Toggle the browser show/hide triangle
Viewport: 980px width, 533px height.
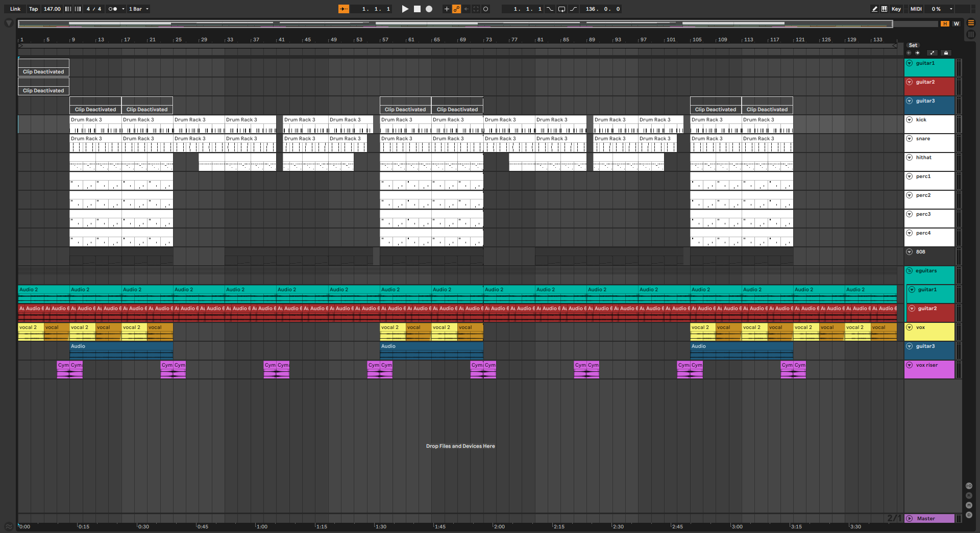click(9, 23)
